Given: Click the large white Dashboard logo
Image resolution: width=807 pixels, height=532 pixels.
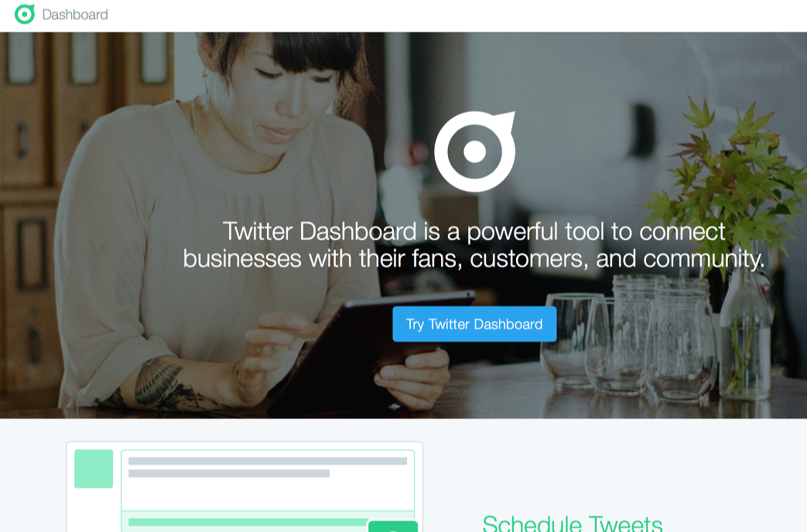Looking at the screenshot, I should click(x=474, y=152).
